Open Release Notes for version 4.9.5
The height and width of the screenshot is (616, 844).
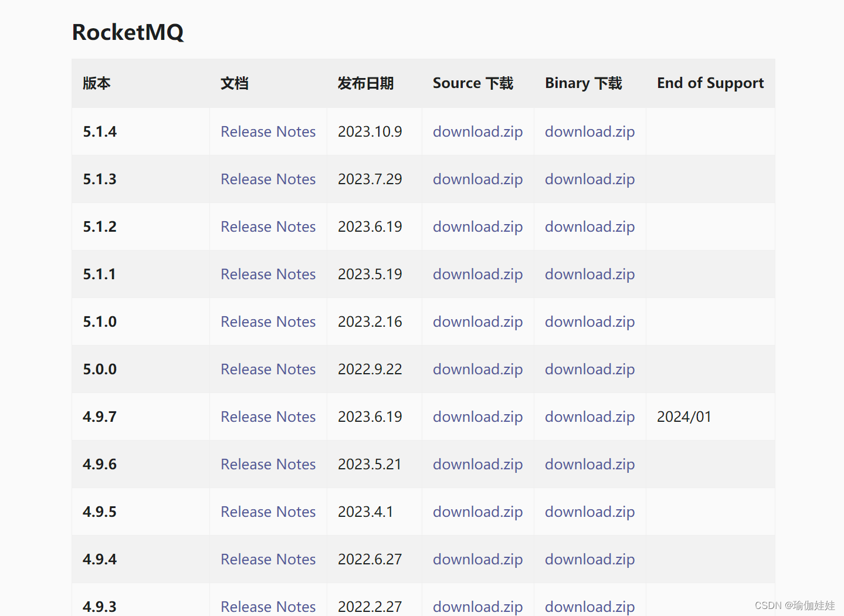tap(268, 512)
